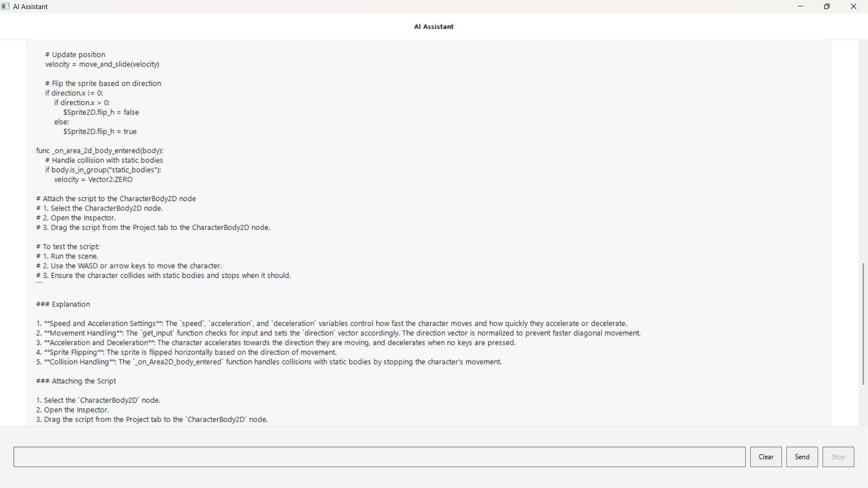Click the AI Assistant app icon in the title bar
The image size is (868, 488).
coord(5,6)
